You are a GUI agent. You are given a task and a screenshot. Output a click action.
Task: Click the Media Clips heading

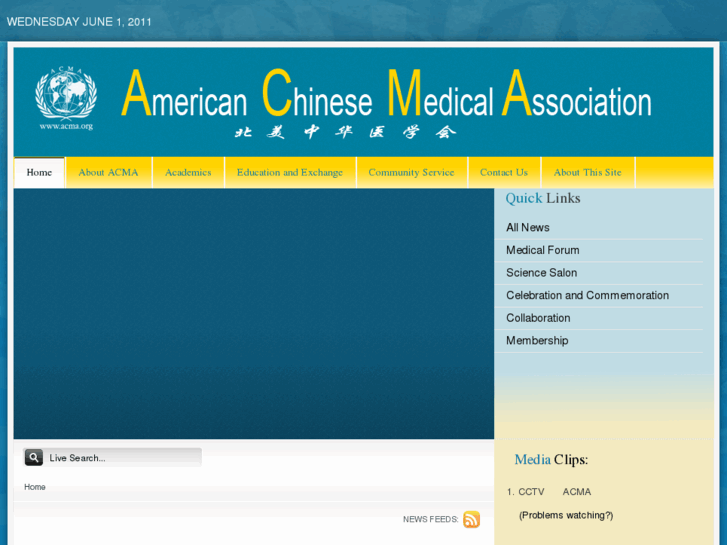551,460
